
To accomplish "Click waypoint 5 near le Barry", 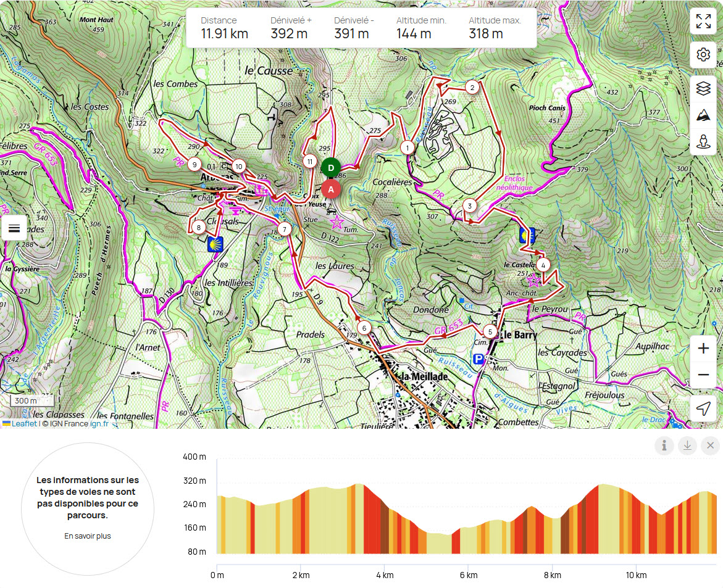I will pos(490,331).
